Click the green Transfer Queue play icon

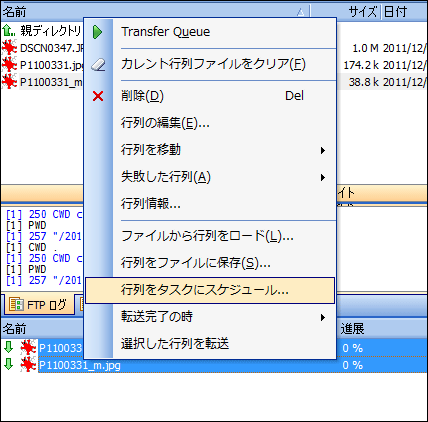pos(97,32)
